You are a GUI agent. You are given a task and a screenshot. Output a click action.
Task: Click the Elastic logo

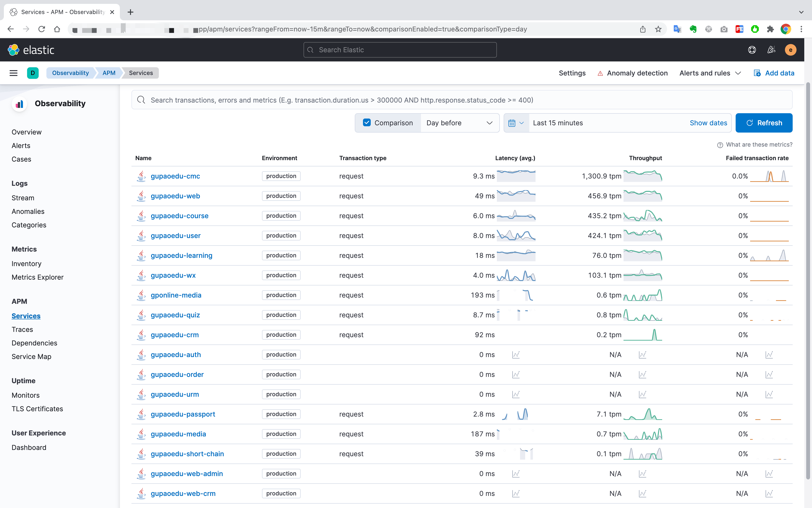(x=31, y=50)
